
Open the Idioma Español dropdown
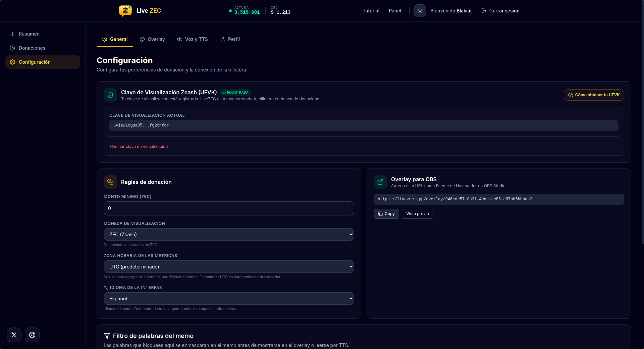coord(229,299)
